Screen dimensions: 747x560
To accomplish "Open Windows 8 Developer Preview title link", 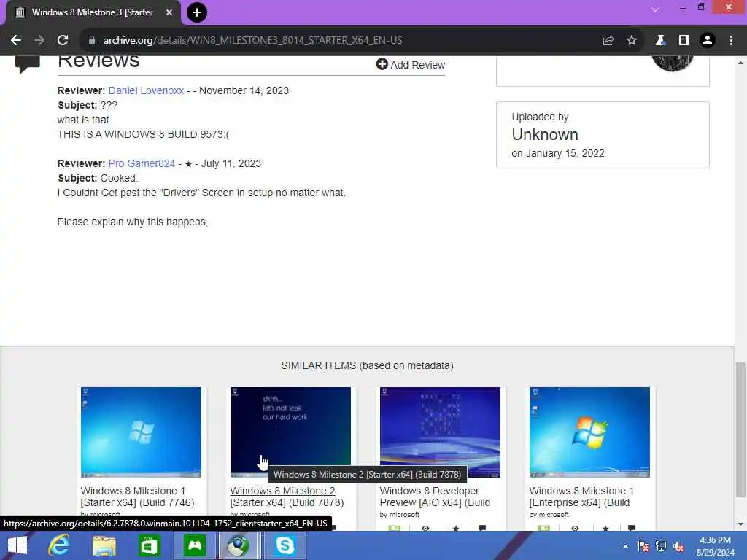I will click(435, 497).
